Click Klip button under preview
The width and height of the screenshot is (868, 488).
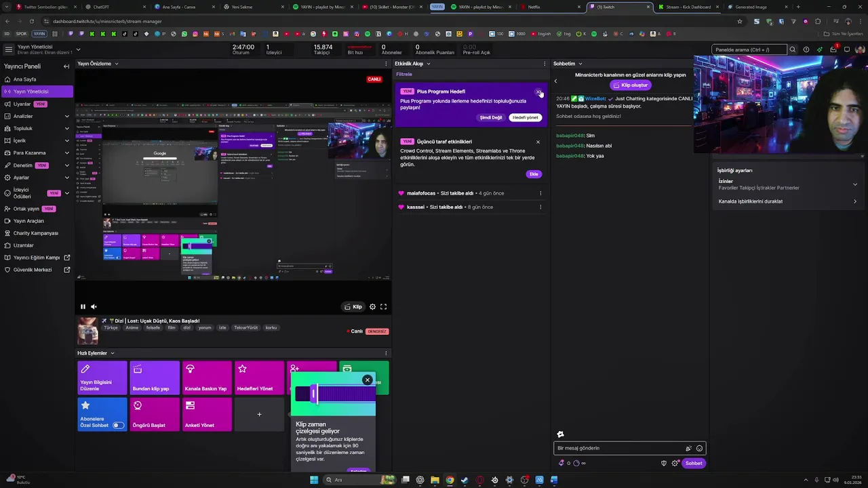point(353,307)
